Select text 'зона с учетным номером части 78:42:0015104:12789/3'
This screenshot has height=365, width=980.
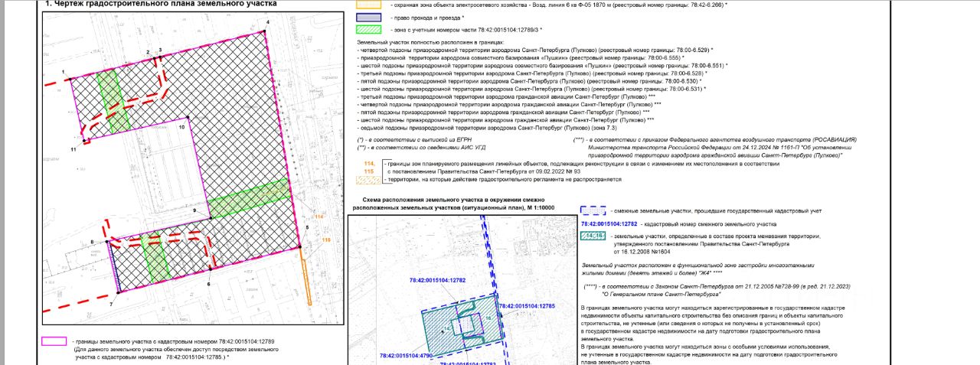tap(466, 30)
